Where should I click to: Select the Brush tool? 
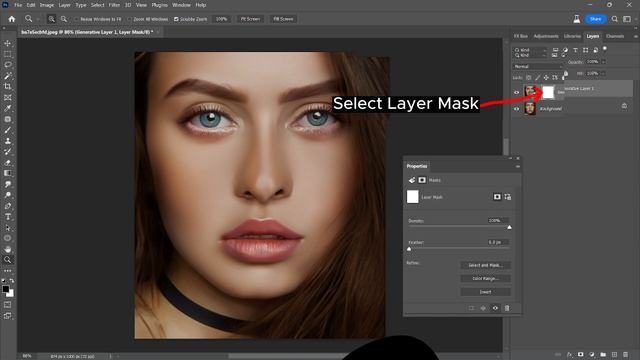[x=7, y=130]
